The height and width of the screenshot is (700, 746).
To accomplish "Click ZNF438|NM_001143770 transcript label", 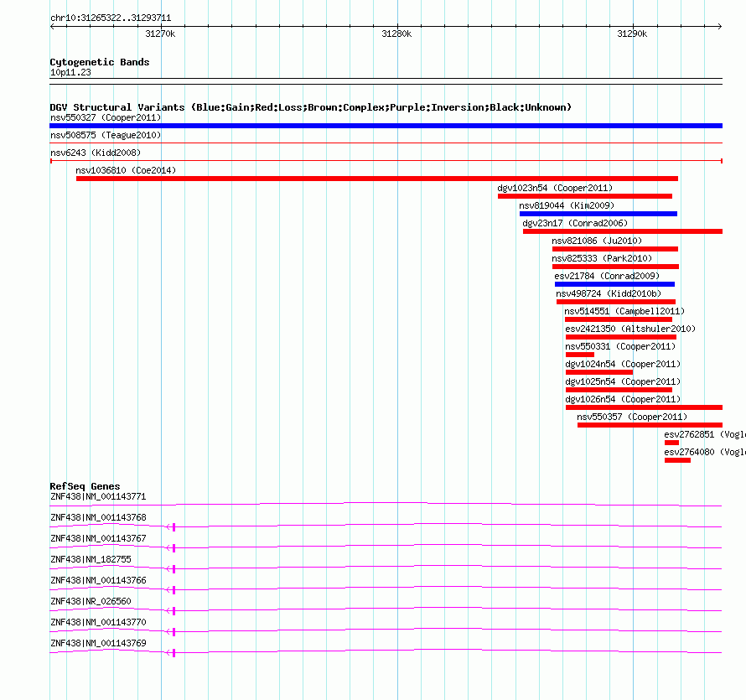I will pos(98,622).
